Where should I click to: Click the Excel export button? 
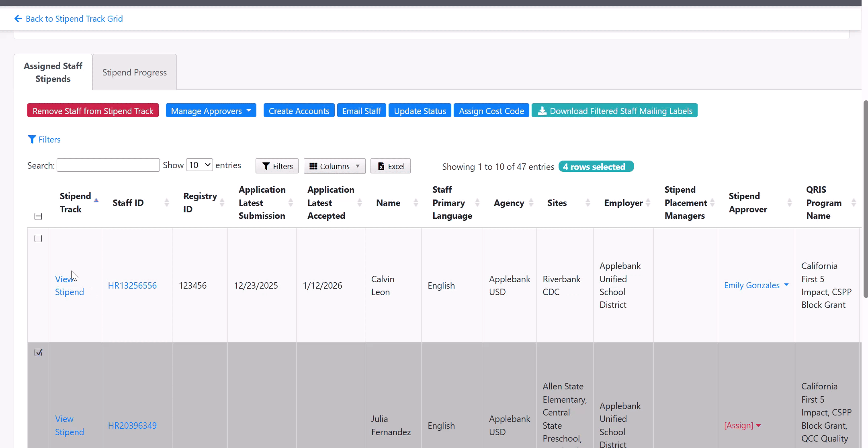click(x=390, y=166)
